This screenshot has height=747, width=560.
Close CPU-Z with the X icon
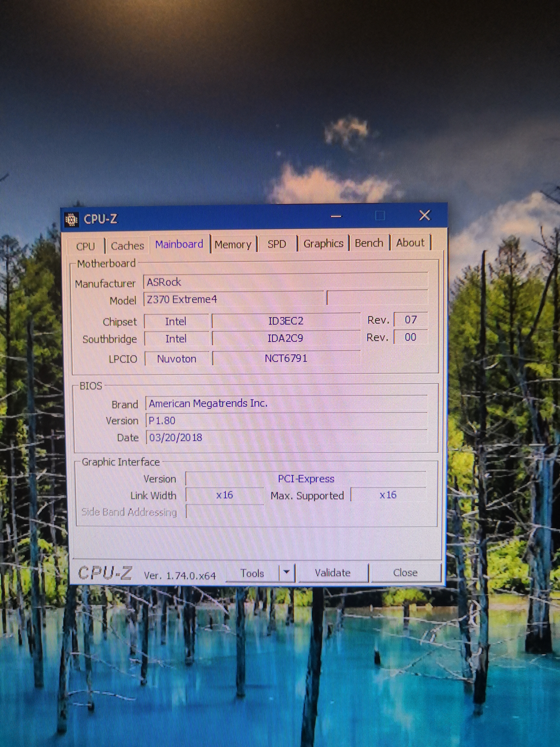tap(425, 215)
